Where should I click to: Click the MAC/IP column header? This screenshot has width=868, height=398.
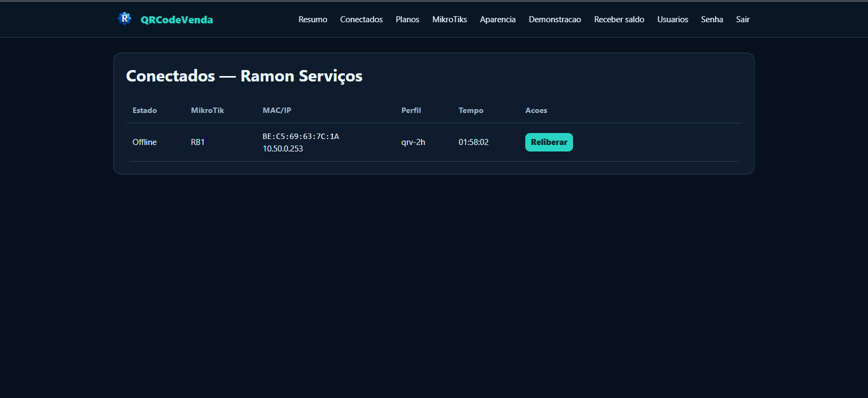pyautogui.click(x=277, y=110)
